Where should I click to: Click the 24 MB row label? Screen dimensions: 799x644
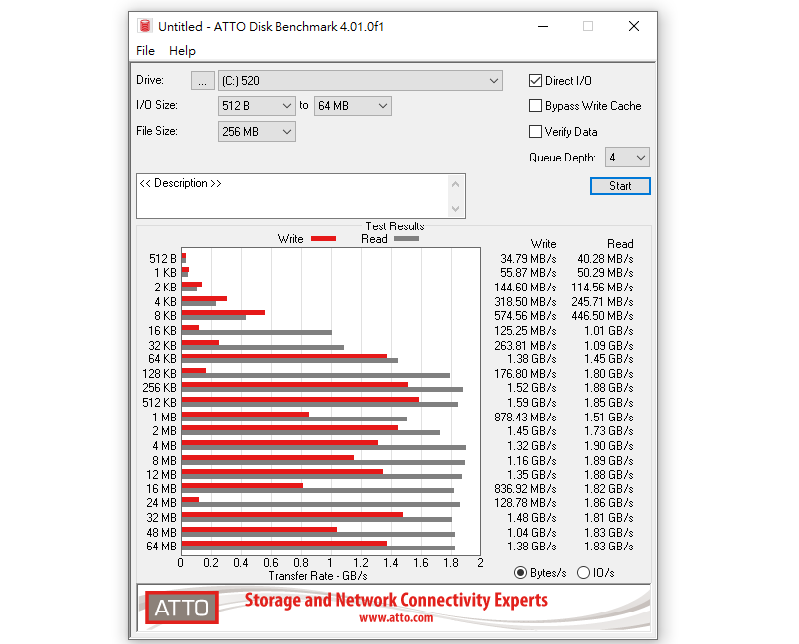coord(161,503)
